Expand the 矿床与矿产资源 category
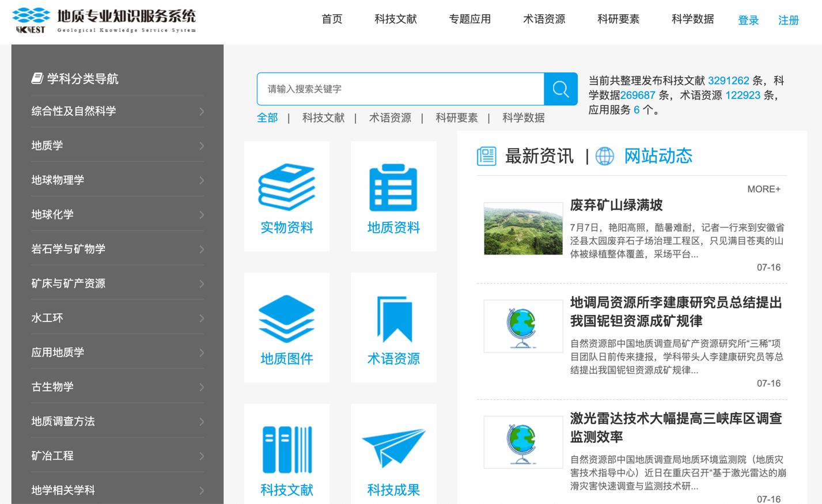 (x=202, y=283)
